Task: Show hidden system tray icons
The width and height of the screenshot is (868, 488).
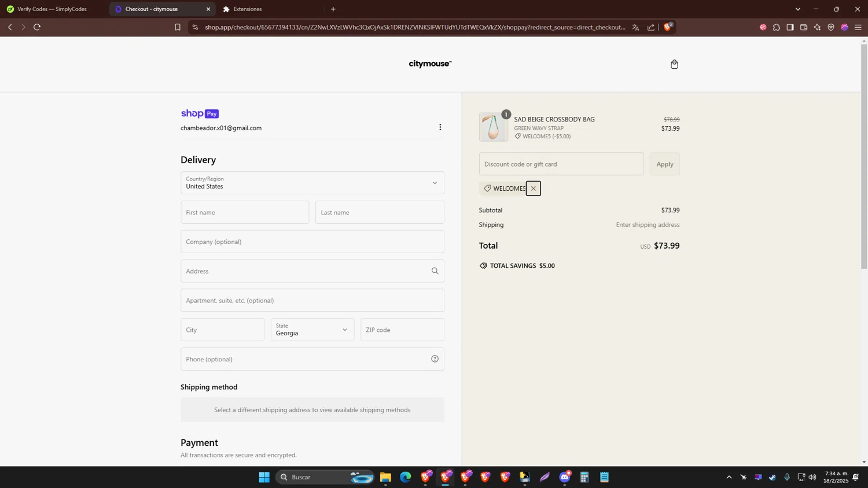Action: [x=729, y=477]
